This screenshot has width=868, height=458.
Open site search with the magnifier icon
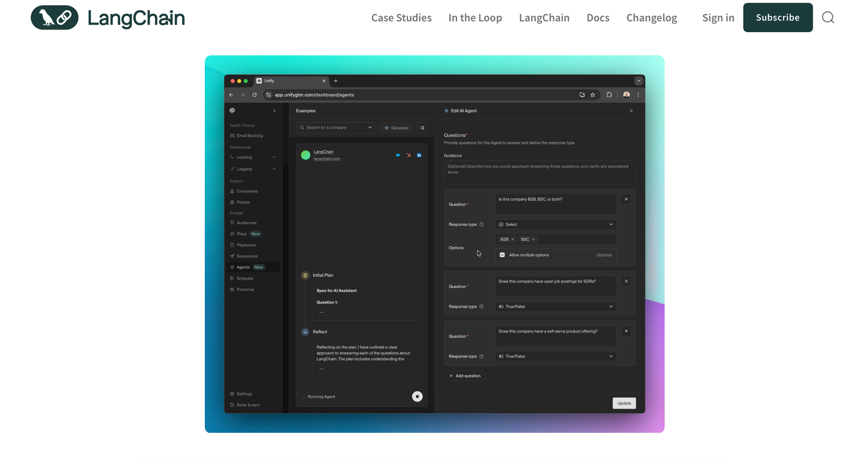point(828,17)
